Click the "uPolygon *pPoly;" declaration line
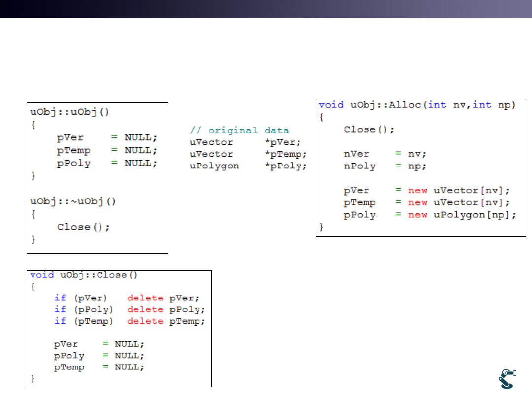Image resolution: width=532 pixels, height=399 pixels. click(248, 166)
